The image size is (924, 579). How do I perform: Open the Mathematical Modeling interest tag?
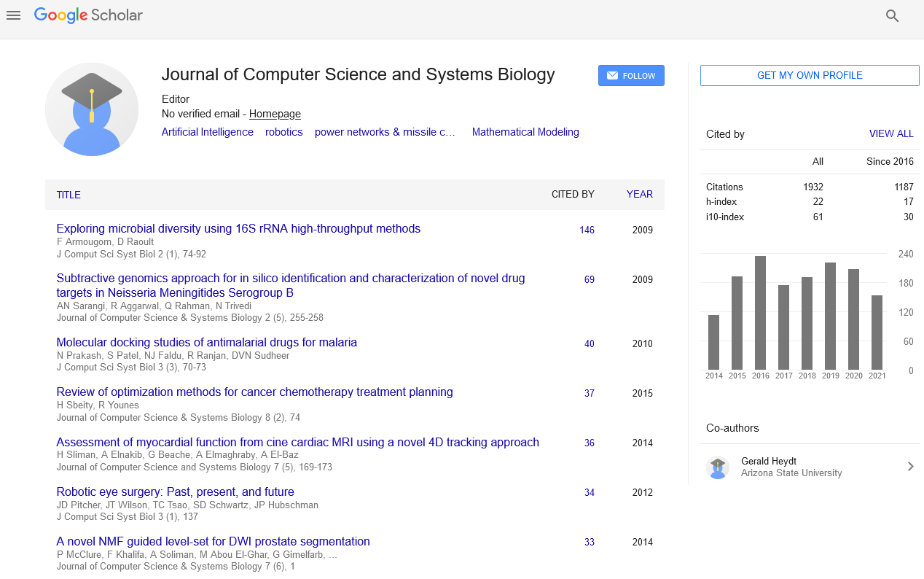pyautogui.click(x=525, y=132)
